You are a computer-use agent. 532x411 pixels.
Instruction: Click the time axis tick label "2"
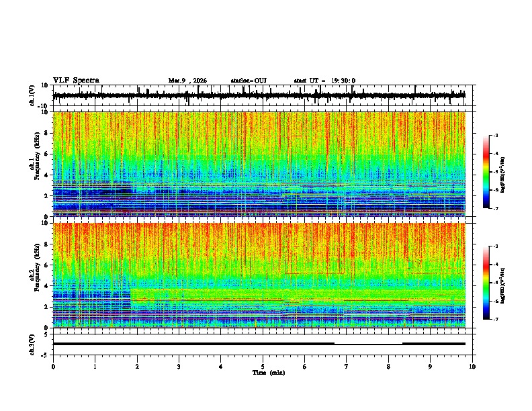pyautogui.click(x=137, y=367)
